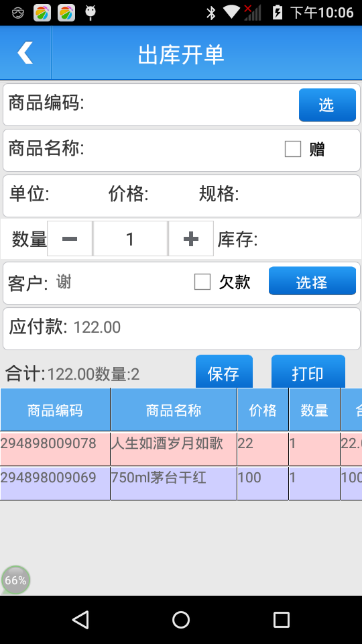Open customer picker with 选择 button
Viewport: 362px width, 644px height.
point(312,281)
